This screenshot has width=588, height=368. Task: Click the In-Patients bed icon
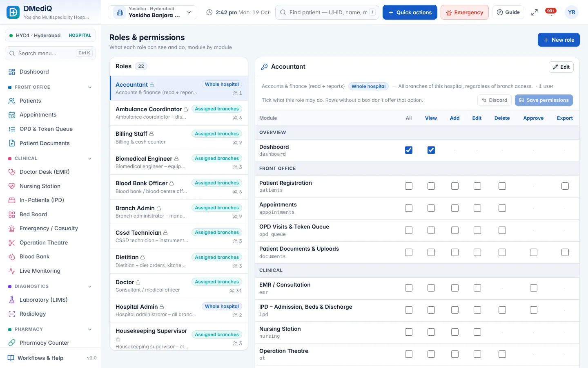pos(12,200)
